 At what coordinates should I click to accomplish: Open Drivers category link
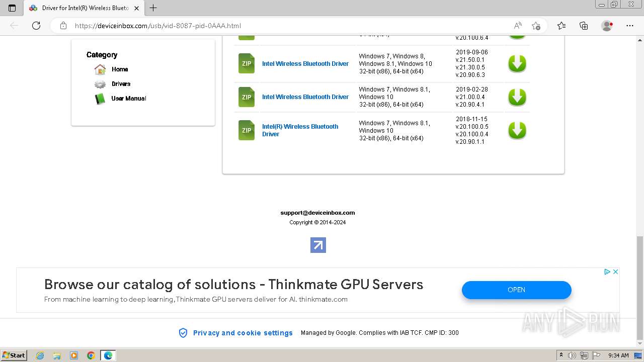coord(121,84)
